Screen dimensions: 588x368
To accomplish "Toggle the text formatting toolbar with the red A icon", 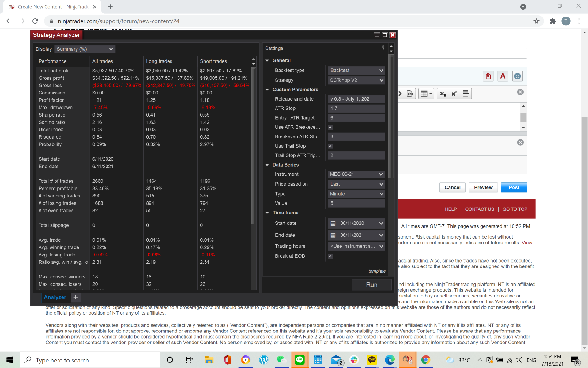I will (x=503, y=76).
